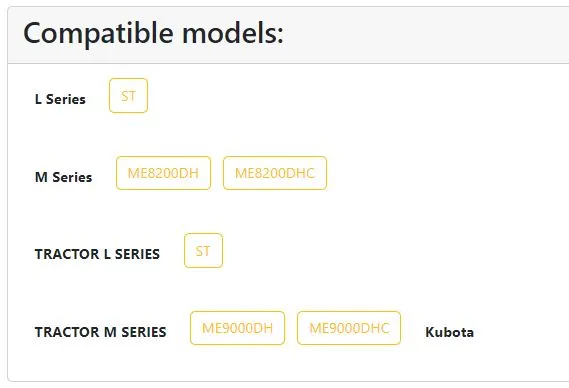Click the TRACTOR M SERIES label
The width and height of the screenshot is (569, 388).
pos(101,332)
